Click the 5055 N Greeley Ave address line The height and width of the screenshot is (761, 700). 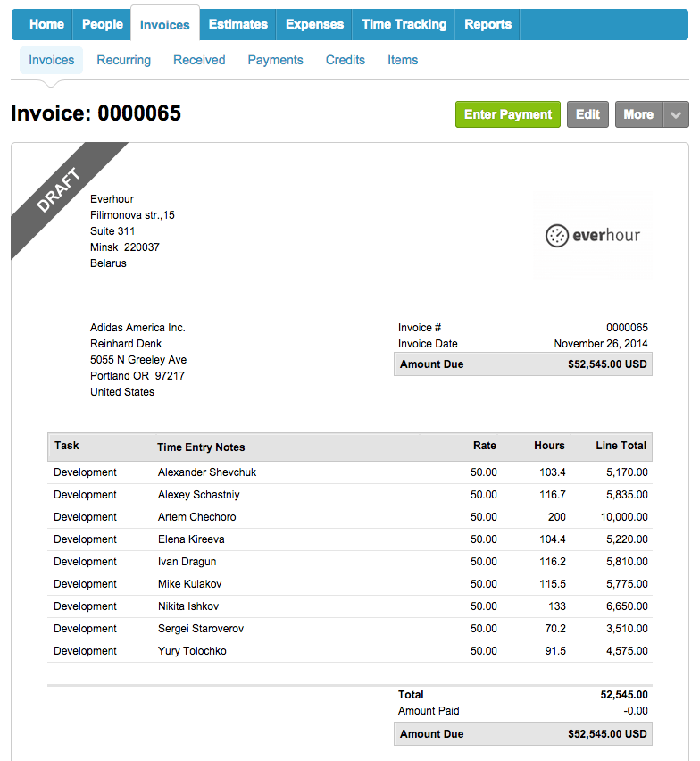pos(138,360)
